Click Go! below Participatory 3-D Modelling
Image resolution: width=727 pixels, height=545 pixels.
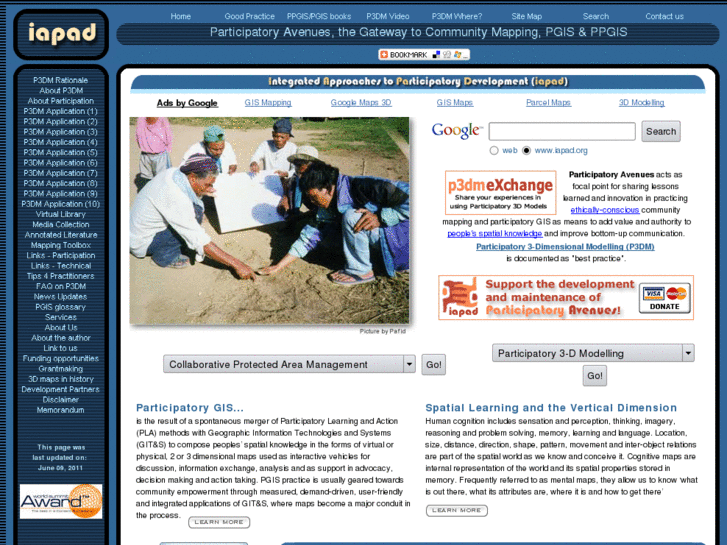pos(594,376)
